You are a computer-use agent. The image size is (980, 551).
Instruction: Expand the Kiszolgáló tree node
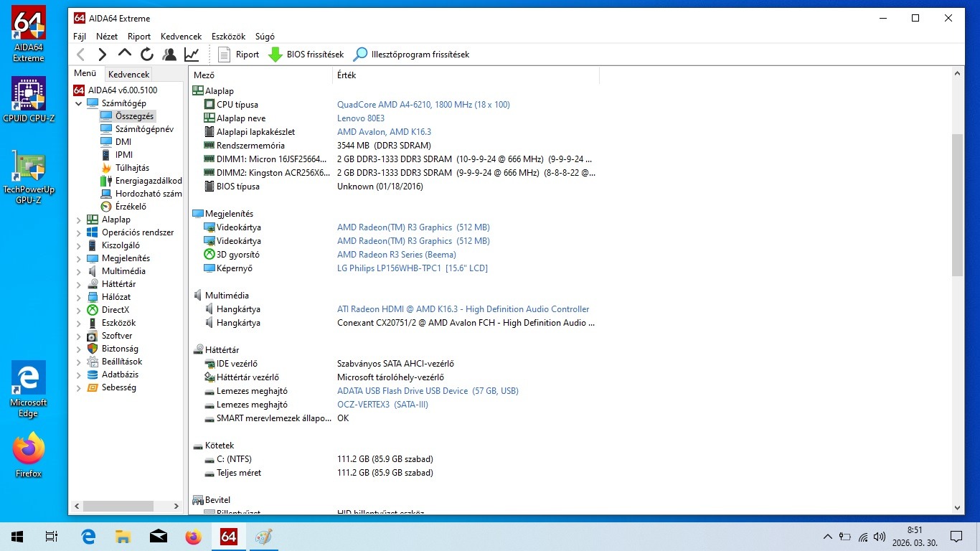(x=79, y=245)
